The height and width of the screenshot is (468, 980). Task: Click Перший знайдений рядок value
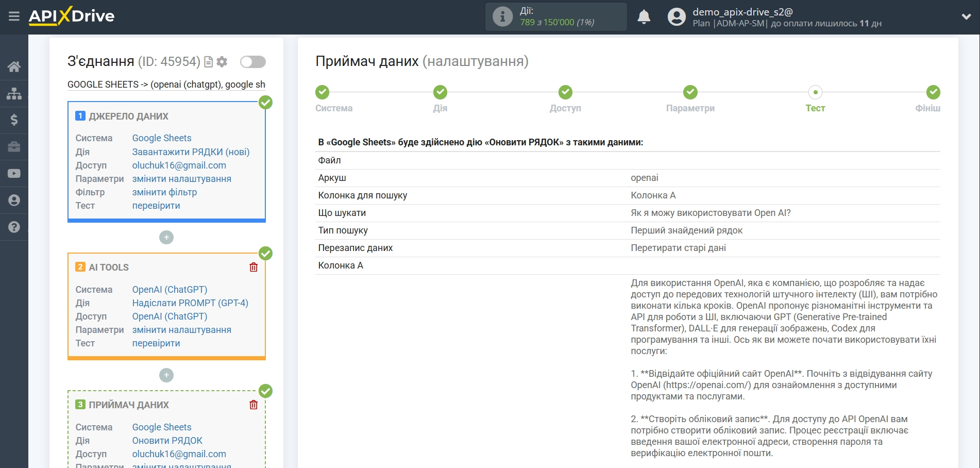[686, 230]
